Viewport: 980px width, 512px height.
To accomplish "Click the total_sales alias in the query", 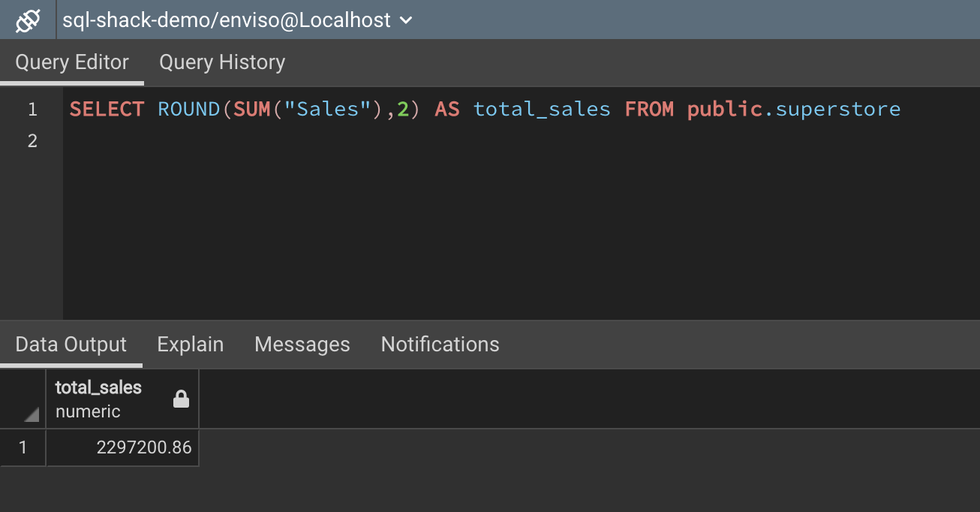I will tap(542, 110).
